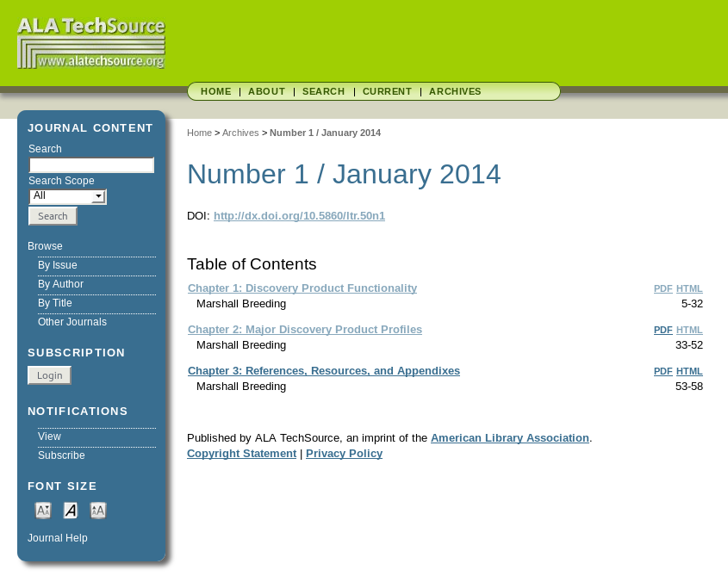Open the ARCHIVES navigation menu item
This screenshot has height=582, width=728.
pos(455,91)
